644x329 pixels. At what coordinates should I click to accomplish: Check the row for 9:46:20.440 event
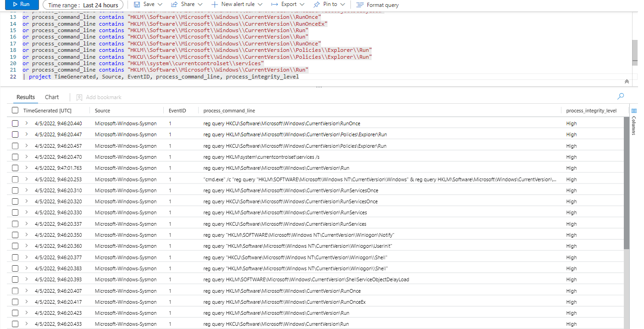[15, 123]
